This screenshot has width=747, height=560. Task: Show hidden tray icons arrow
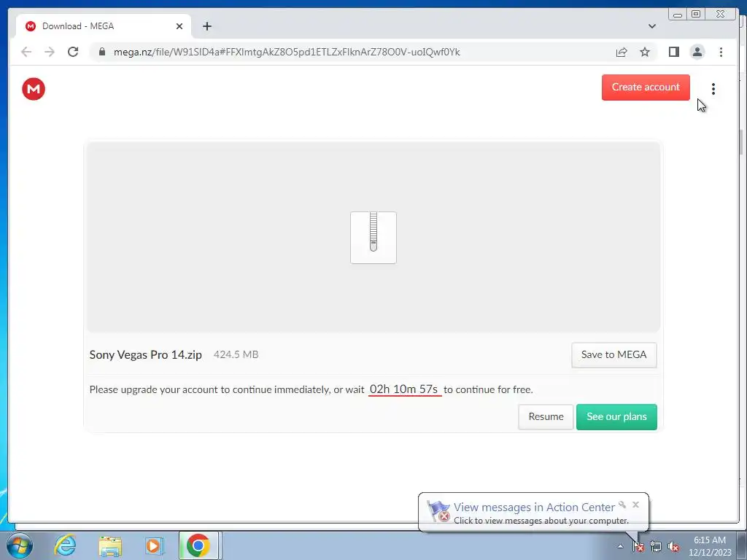pos(620,546)
